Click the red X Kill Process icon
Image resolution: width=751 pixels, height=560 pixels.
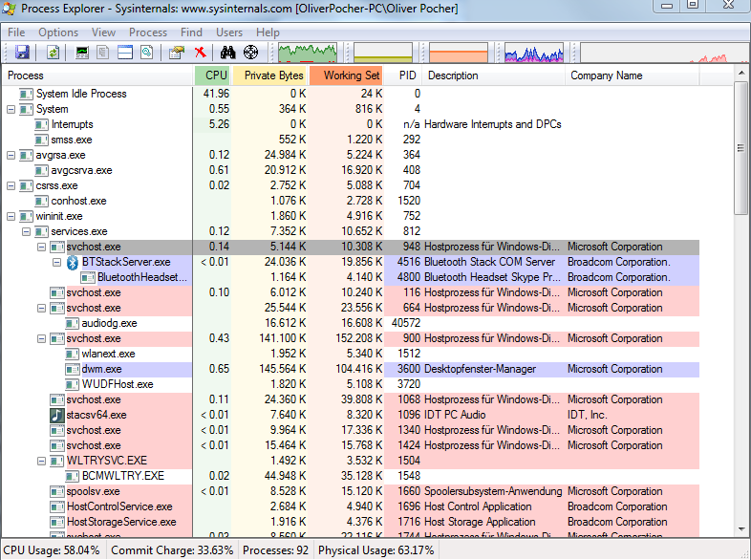click(x=201, y=52)
